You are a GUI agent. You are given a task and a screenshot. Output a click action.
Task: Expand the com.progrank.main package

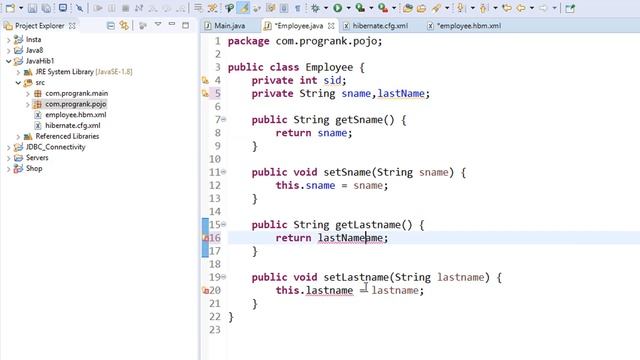(28, 94)
